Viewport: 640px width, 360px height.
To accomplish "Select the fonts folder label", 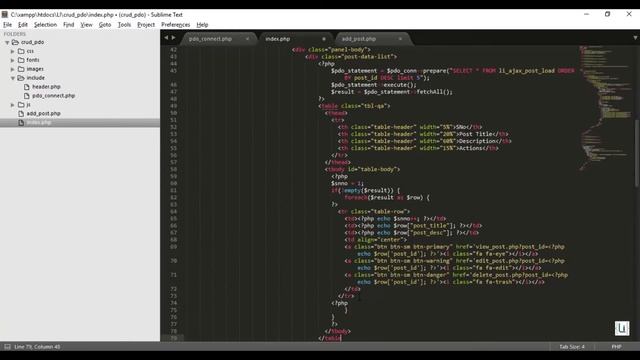I will click(x=33, y=60).
